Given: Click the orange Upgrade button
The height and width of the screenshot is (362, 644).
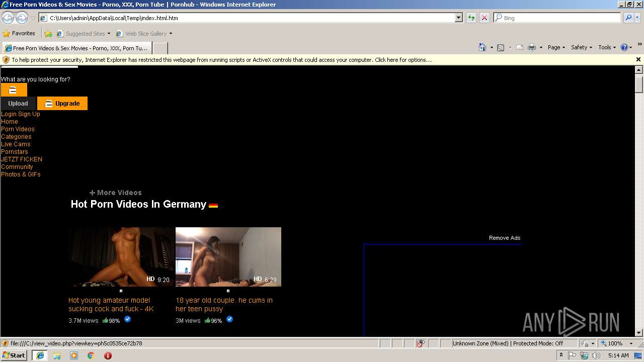Looking at the screenshot, I should (x=62, y=103).
